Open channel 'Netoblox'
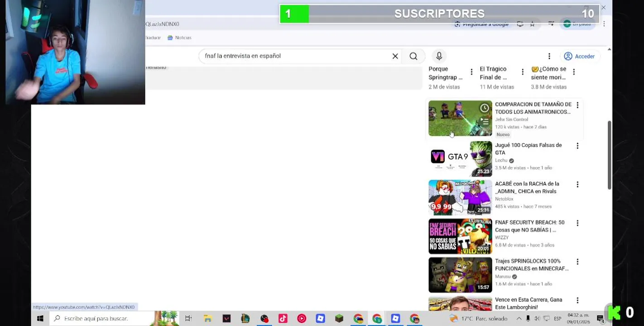Screen dimensions: 644x326 pos(504,199)
